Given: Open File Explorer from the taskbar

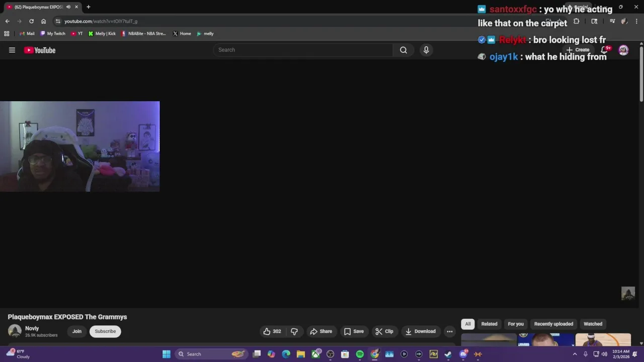Looking at the screenshot, I should [x=300, y=354].
